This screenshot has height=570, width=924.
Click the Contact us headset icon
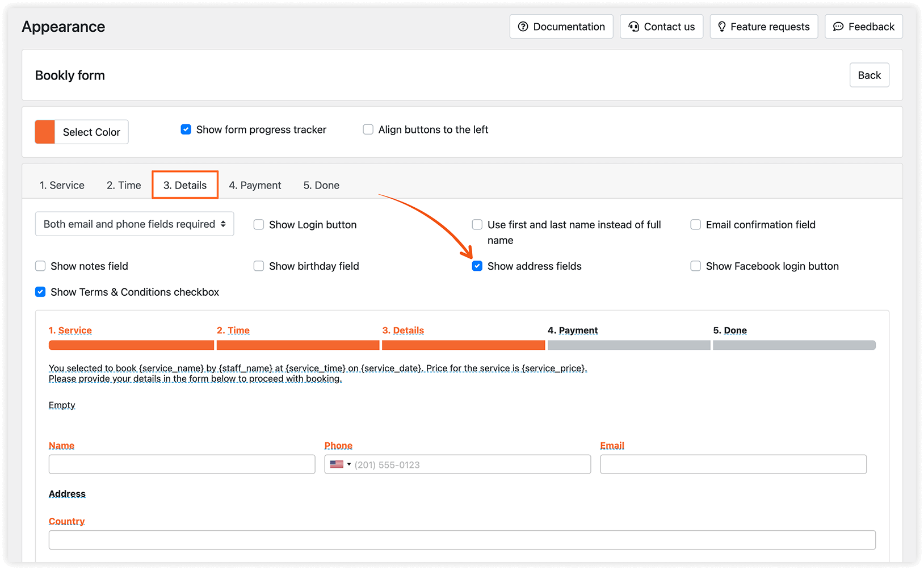(x=633, y=27)
